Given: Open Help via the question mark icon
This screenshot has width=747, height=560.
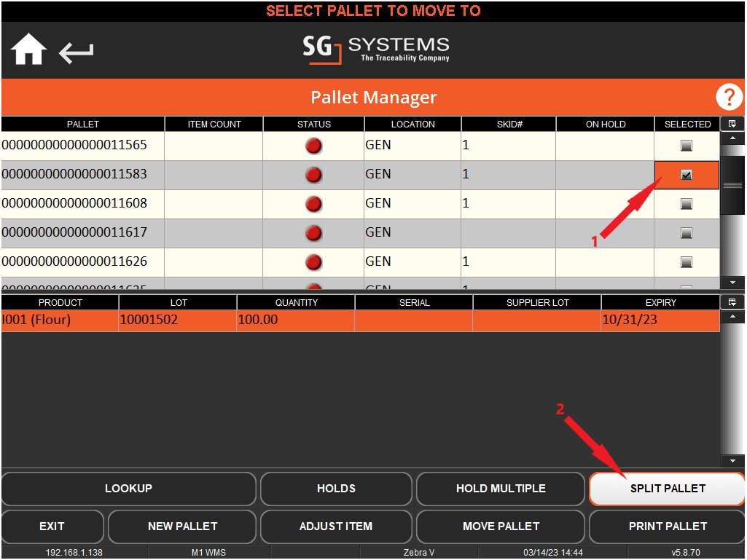Looking at the screenshot, I should pyautogui.click(x=728, y=97).
